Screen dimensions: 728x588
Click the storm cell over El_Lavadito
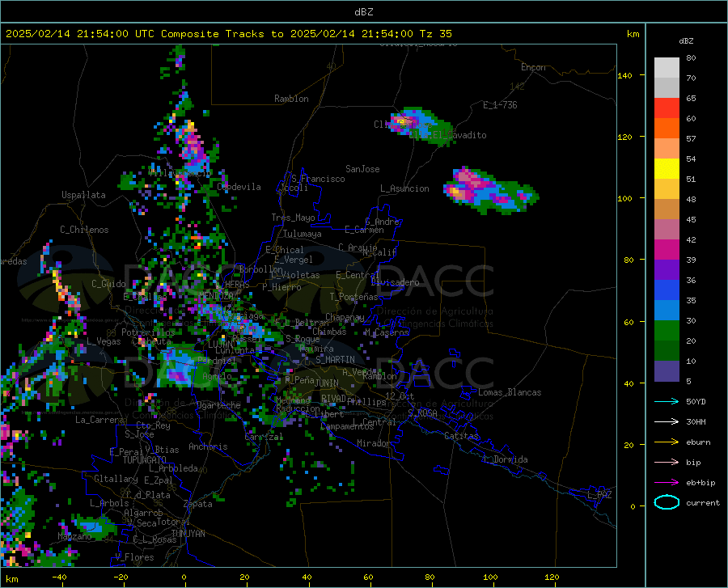click(421, 126)
